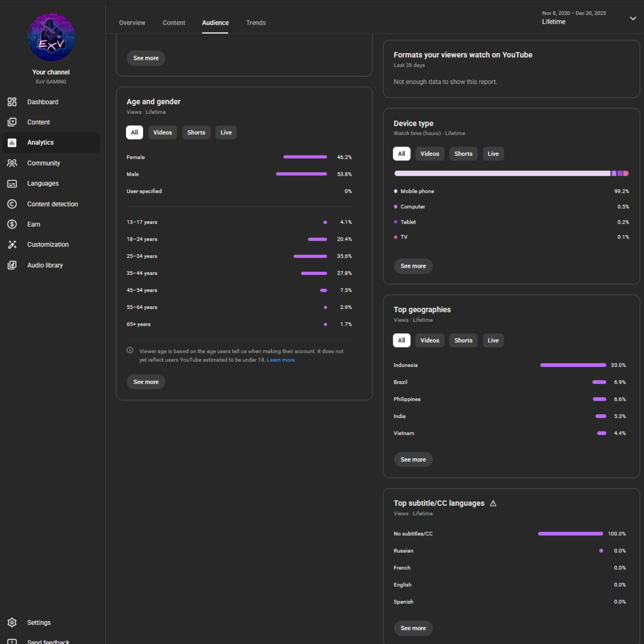The height and width of the screenshot is (644, 644).
Task: Click the Content sidebar icon
Action: coord(12,122)
